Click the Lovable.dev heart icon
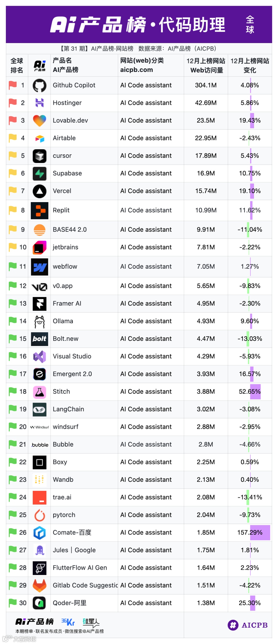The image size is (278, 644). (x=39, y=121)
